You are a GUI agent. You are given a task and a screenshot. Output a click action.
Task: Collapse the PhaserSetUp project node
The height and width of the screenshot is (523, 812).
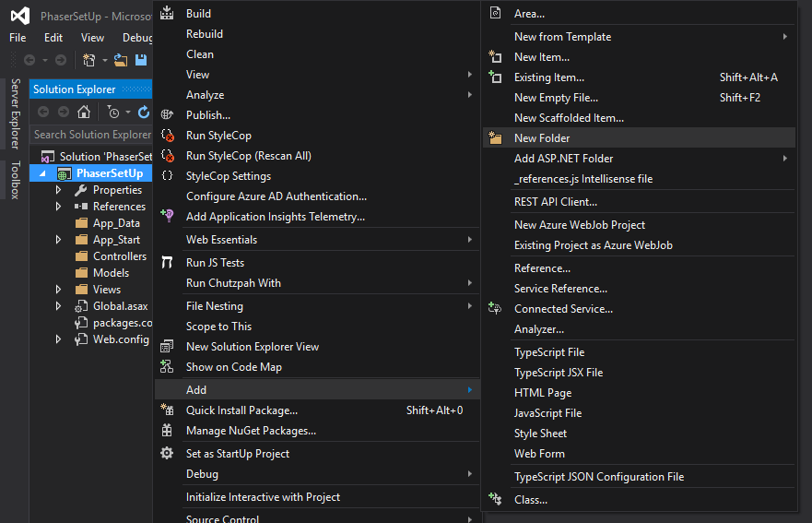(x=42, y=173)
